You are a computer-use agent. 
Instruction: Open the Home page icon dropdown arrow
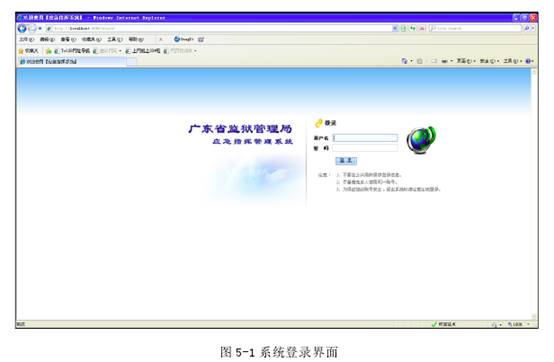[x=411, y=61]
